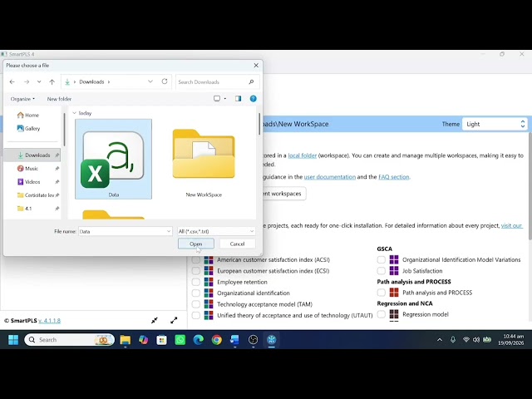Open the Organize menu
This screenshot has width=532, height=399.
[x=22, y=99]
